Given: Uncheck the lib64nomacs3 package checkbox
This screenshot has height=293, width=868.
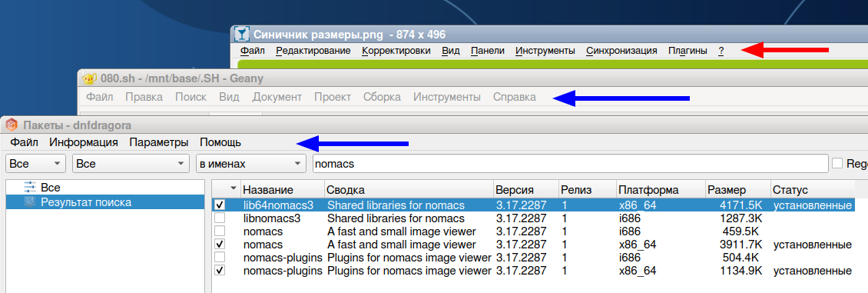Looking at the screenshot, I should tap(220, 205).
